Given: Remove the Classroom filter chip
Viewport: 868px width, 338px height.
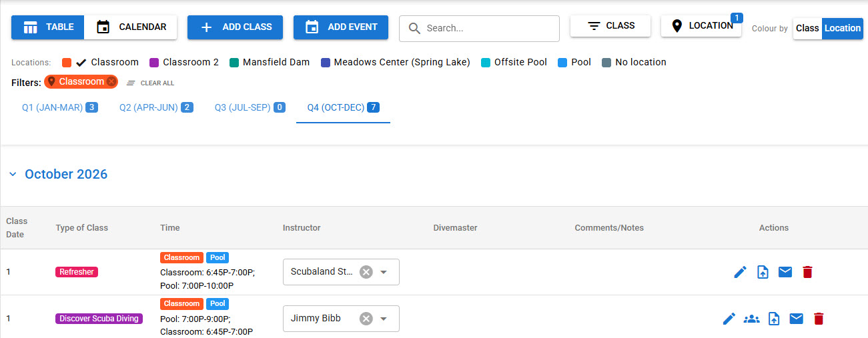Looking at the screenshot, I should (111, 82).
